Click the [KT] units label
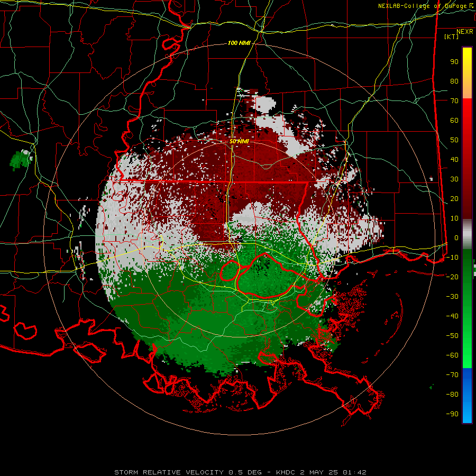This screenshot has width=476, height=476. 452,36
